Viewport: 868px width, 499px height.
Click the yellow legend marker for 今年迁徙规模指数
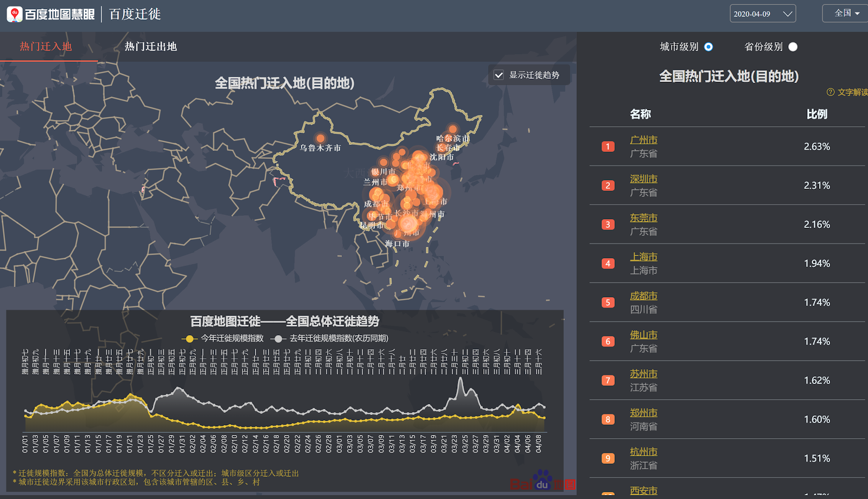coord(189,338)
